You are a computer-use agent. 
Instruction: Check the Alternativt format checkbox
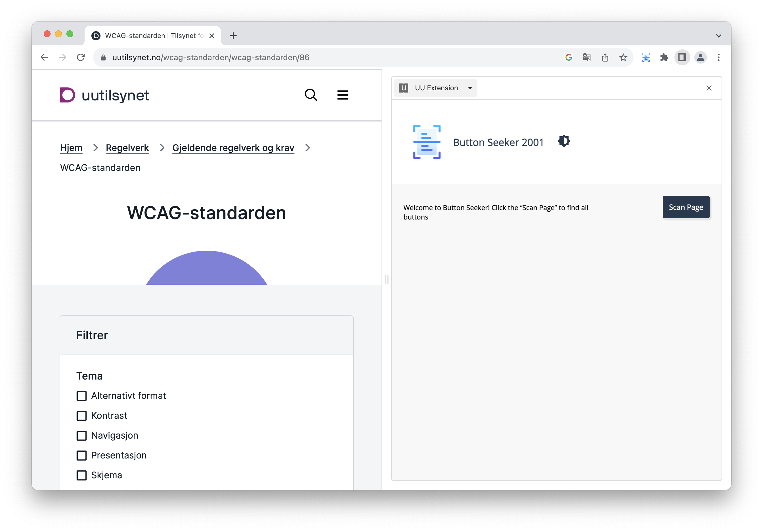81,396
